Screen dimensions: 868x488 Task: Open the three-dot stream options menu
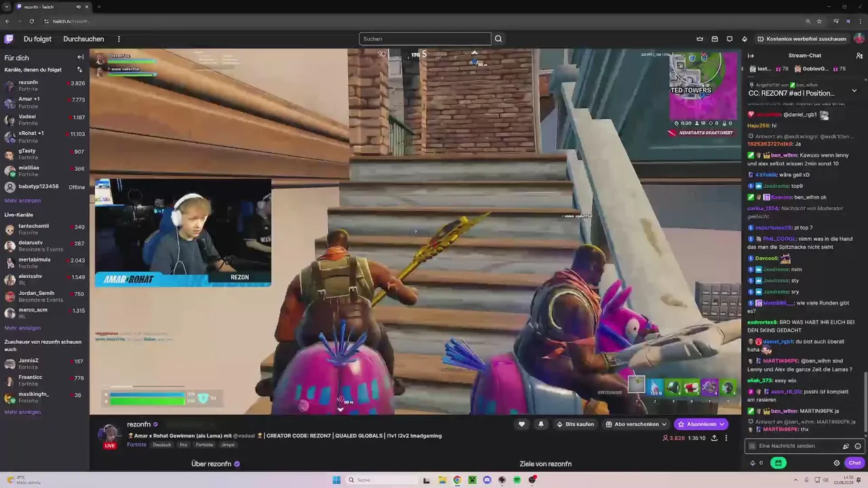pos(726,438)
